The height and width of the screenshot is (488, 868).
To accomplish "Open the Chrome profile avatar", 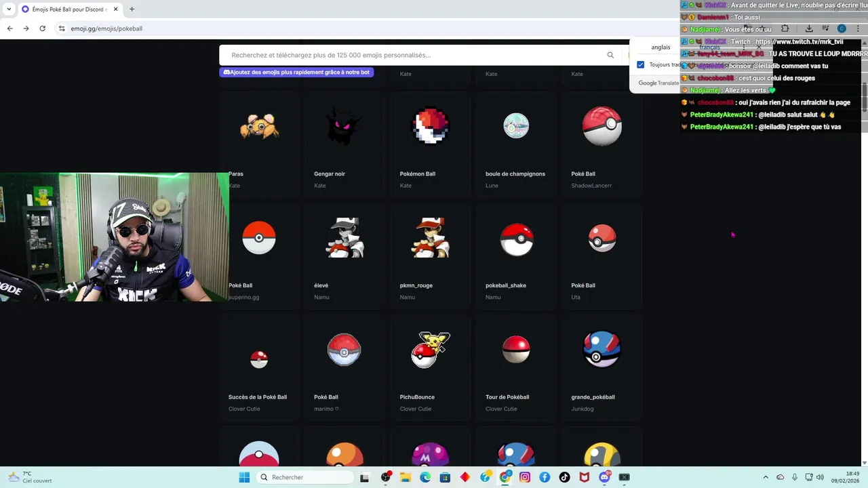I will [842, 28].
